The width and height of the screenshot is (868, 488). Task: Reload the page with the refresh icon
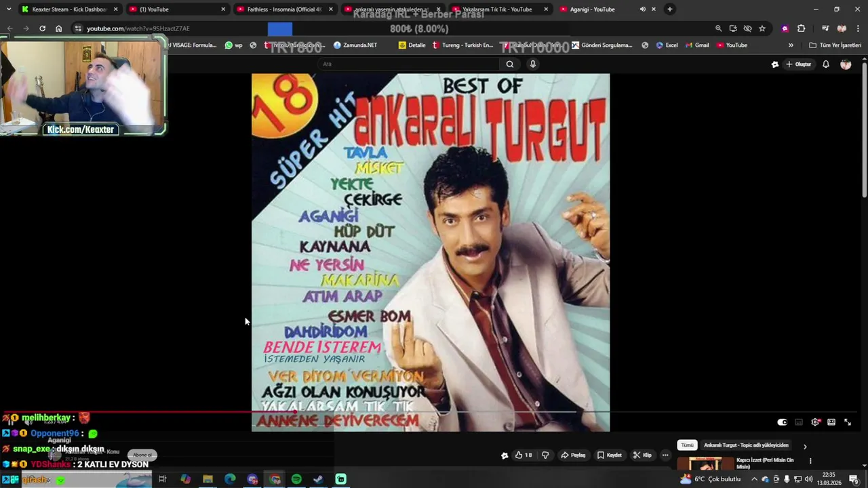tap(42, 28)
